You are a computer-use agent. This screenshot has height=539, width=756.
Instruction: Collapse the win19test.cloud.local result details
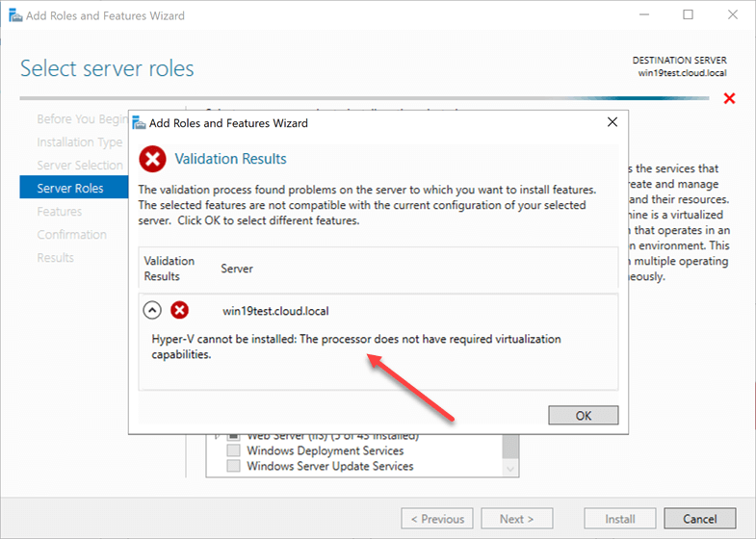coord(152,310)
